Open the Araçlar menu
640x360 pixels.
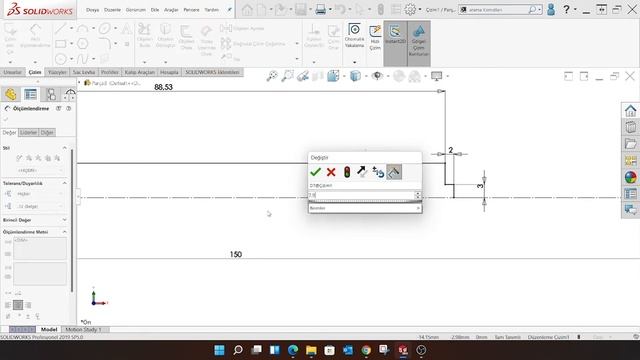click(171, 9)
